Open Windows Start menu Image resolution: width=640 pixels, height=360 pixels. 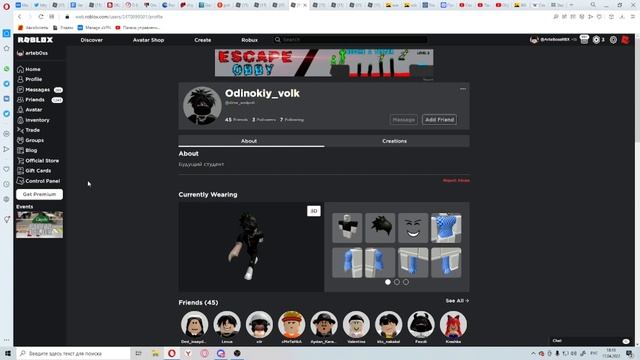(x=7, y=353)
